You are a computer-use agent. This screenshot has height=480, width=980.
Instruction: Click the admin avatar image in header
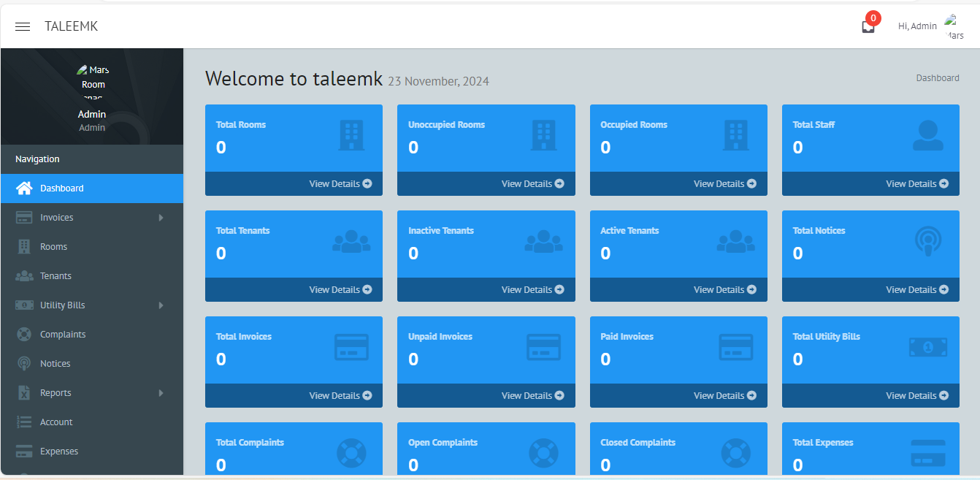pyautogui.click(x=954, y=27)
